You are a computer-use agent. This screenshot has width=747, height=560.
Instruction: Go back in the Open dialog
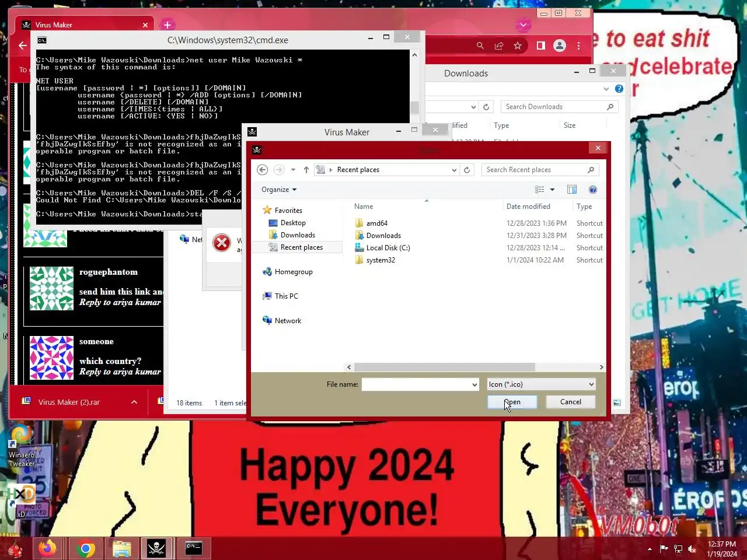click(262, 170)
